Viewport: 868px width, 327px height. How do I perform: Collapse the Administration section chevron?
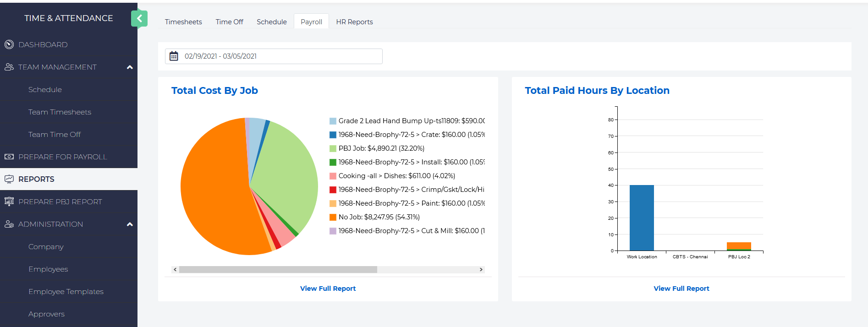tap(130, 224)
